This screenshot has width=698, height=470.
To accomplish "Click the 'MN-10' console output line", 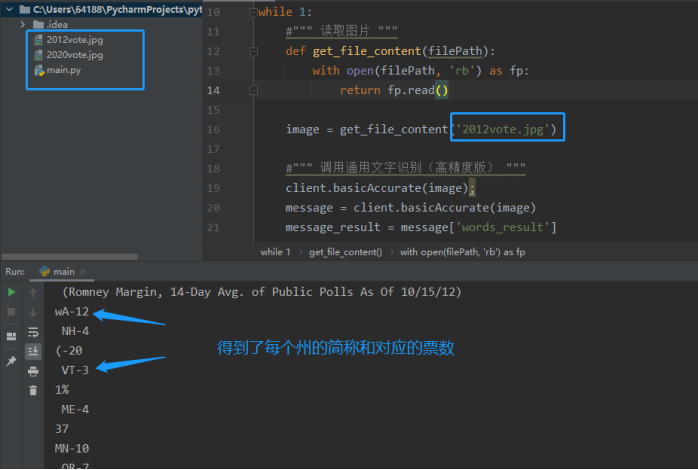I will 72,449.
